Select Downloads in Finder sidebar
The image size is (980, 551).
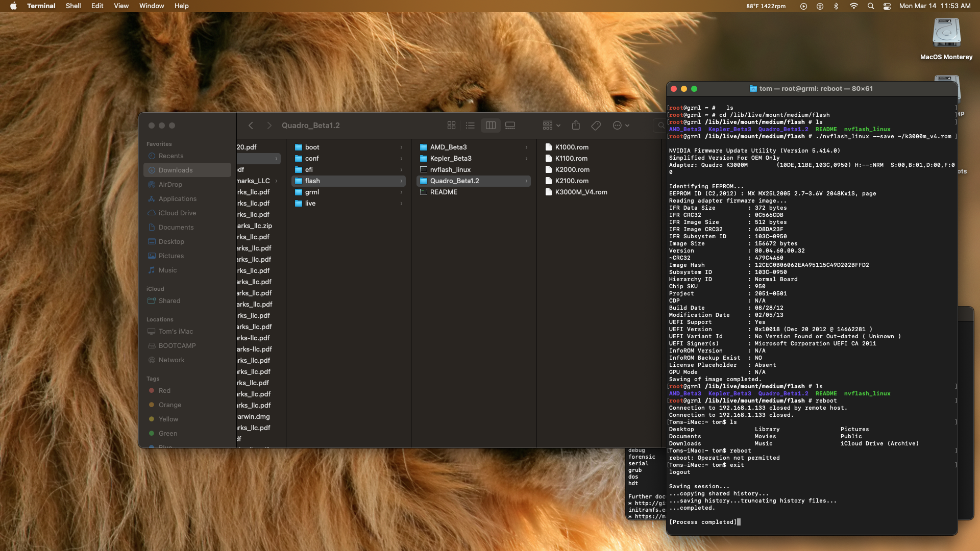[x=176, y=170]
